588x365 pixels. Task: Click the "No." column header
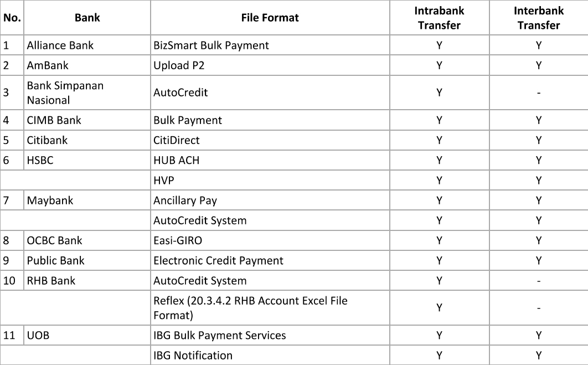pyautogui.click(x=12, y=18)
